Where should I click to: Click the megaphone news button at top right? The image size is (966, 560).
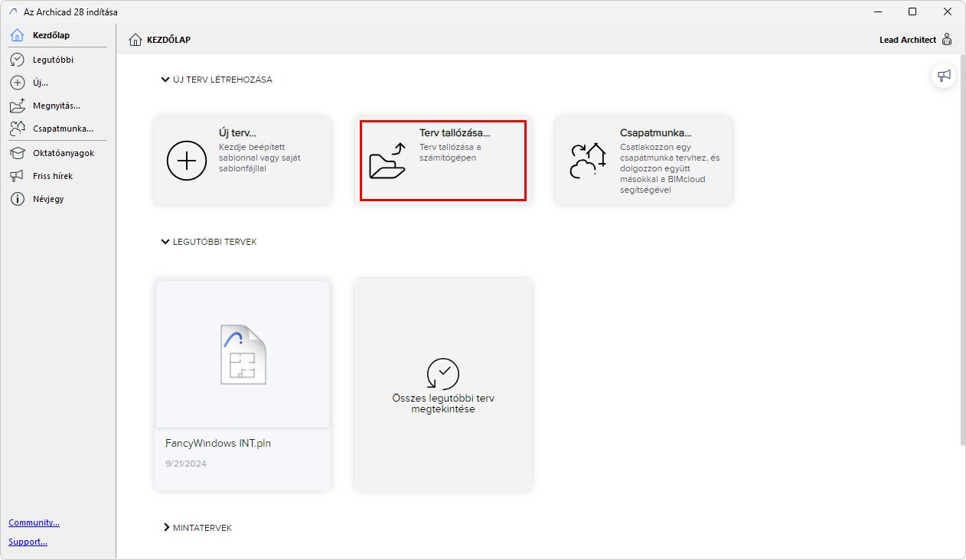coord(944,75)
